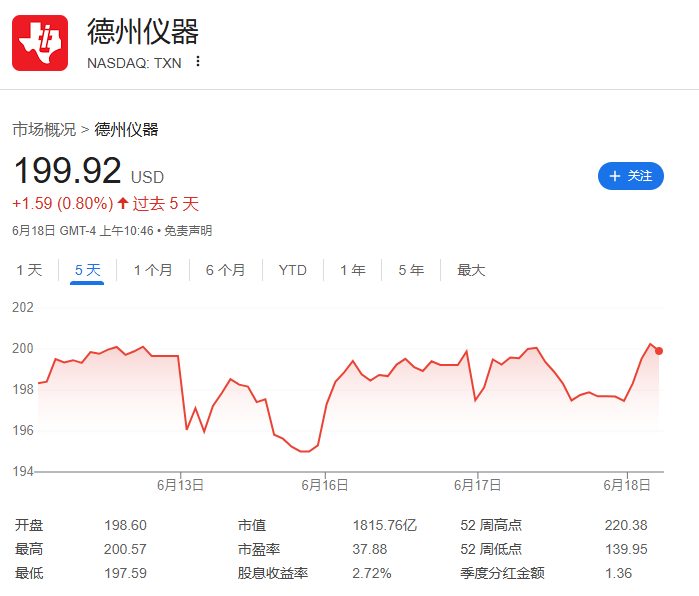Click the 6月13日 axis label
Image resolution: width=699 pixels, height=596 pixels.
pyautogui.click(x=180, y=485)
